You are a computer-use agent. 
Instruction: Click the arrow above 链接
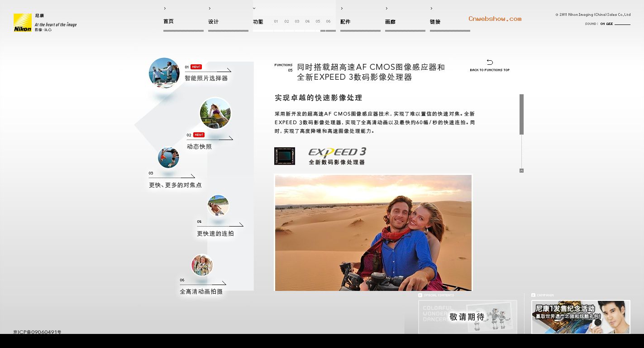431,8
